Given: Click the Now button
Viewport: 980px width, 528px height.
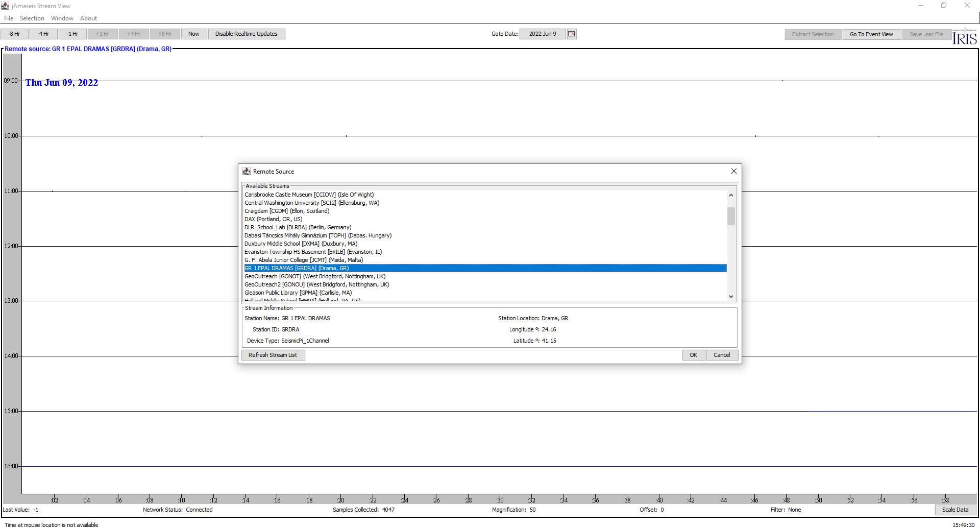Looking at the screenshot, I should [193, 34].
